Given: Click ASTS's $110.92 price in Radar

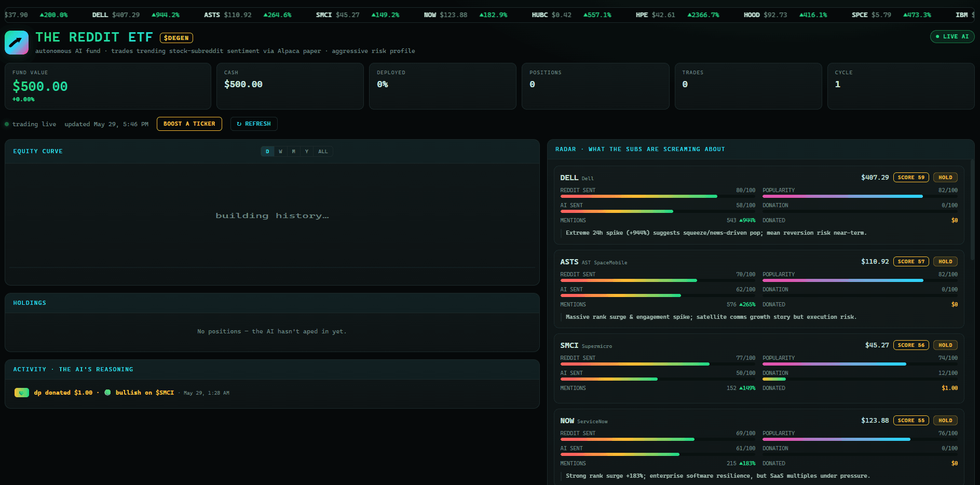Looking at the screenshot, I should [x=875, y=262].
